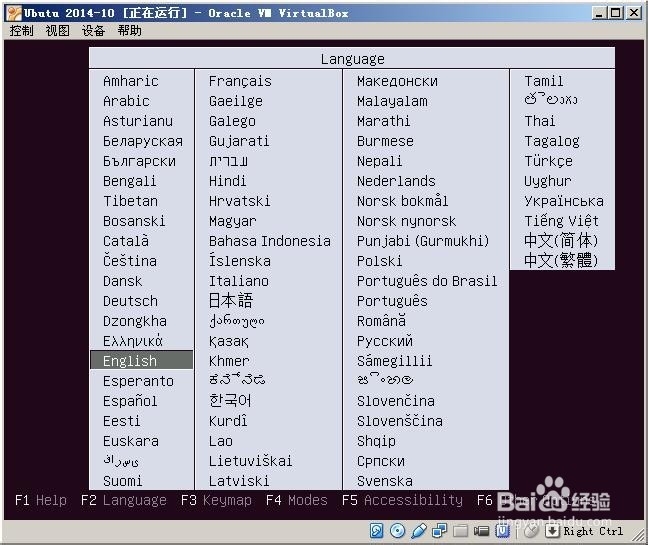The image size is (648, 545).
Task: Open the 控制 menu
Action: 21,31
